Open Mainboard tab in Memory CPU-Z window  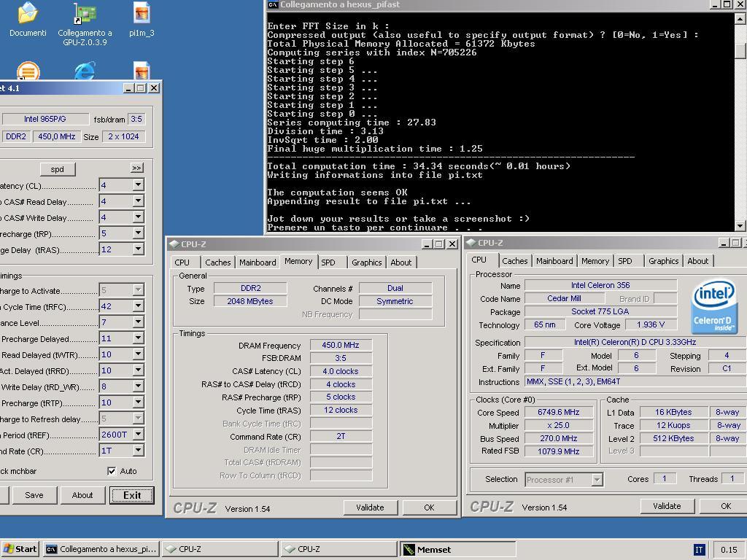(x=258, y=262)
